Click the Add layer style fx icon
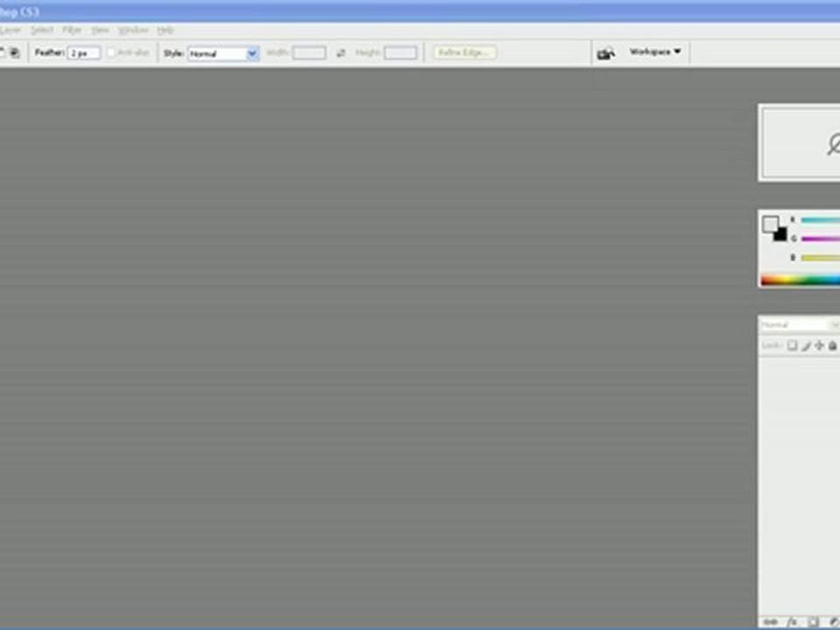840x630 pixels. click(793, 621)
